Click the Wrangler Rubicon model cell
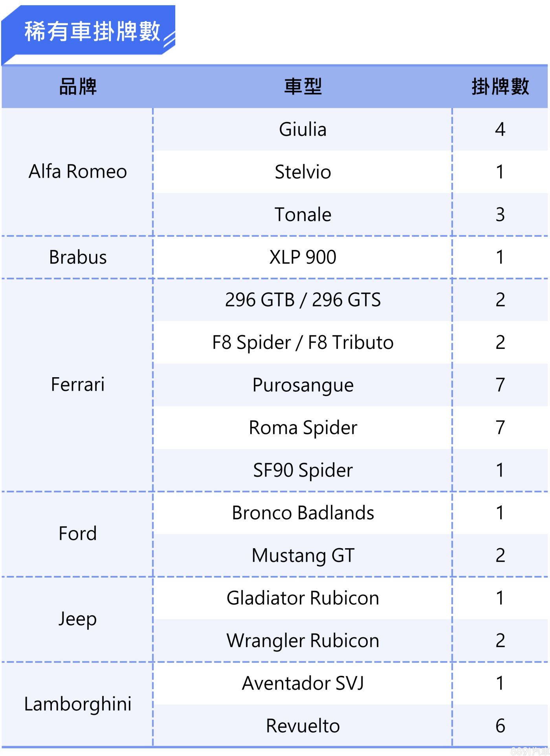The height and width of the screenshot is (756, 550). pos(302,641)
